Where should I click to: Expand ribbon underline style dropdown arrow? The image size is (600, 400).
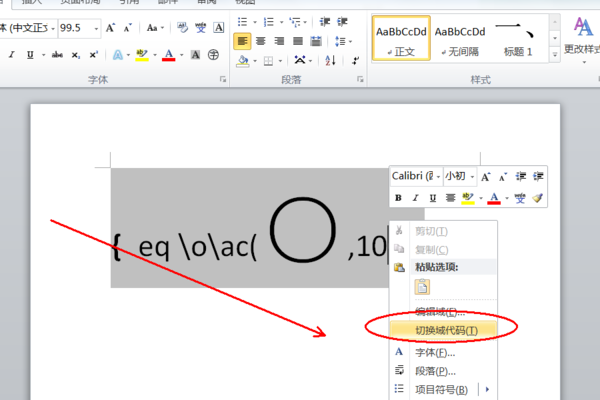(43, 55)
